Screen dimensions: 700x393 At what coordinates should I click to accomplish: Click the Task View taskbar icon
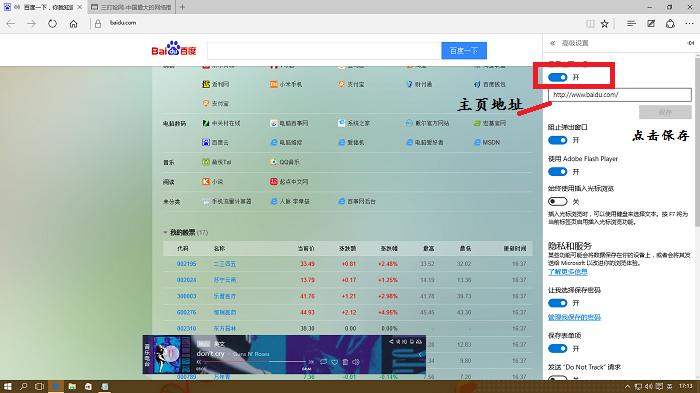pos(40,386)
